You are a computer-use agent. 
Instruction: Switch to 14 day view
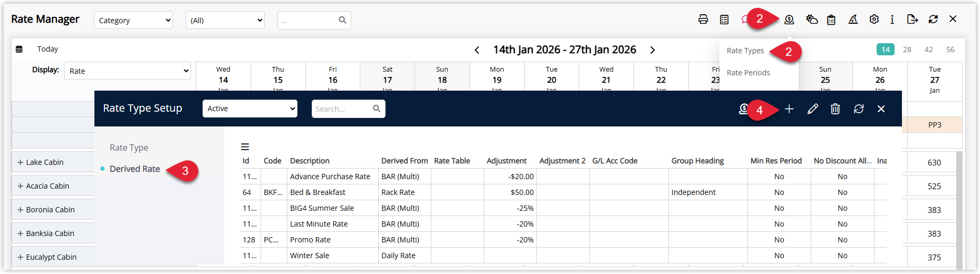coord(886,50)
